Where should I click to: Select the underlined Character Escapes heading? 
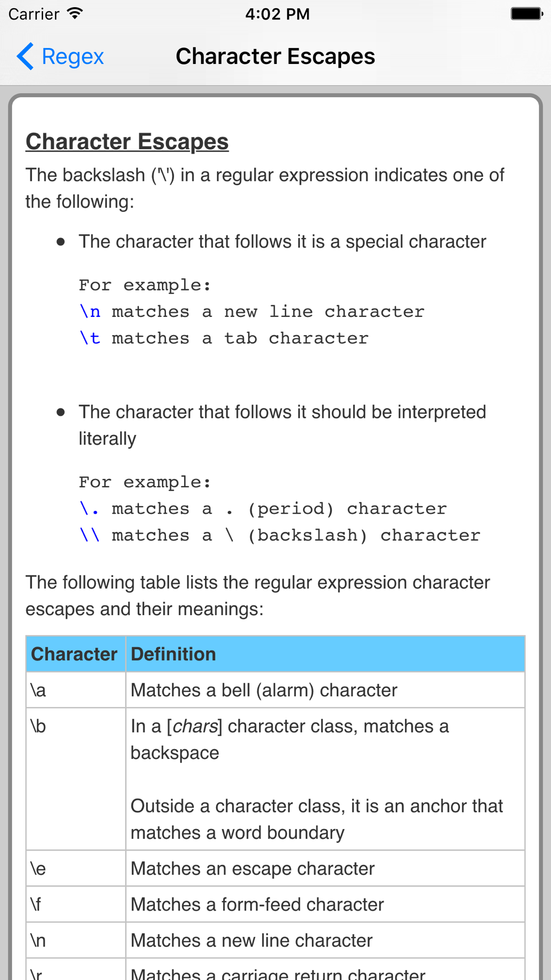click(127, 141)
